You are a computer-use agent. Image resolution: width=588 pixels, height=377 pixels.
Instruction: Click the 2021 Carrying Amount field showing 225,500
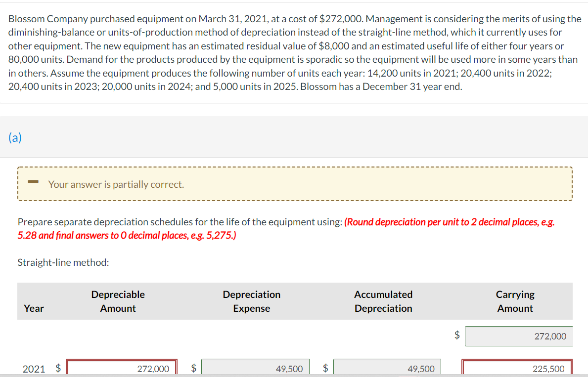[x=517, y=368]
